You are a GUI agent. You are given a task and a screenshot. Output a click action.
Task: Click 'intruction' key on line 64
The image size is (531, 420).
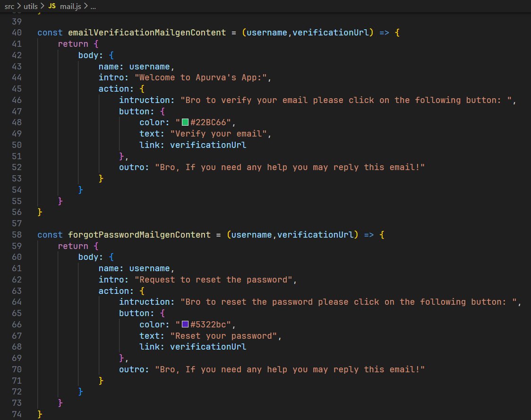pyautogui.click(x=144, y=302)
